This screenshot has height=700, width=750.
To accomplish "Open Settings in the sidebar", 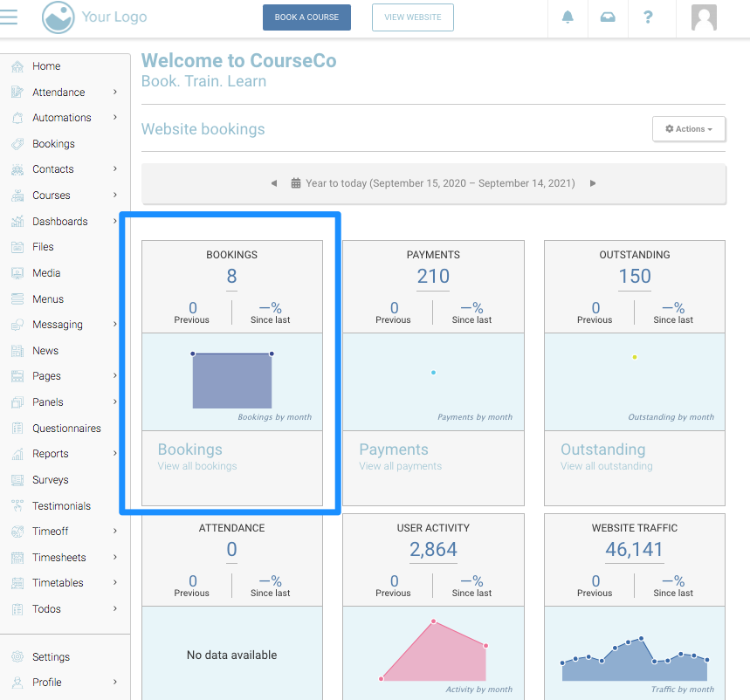I will 51,657.
